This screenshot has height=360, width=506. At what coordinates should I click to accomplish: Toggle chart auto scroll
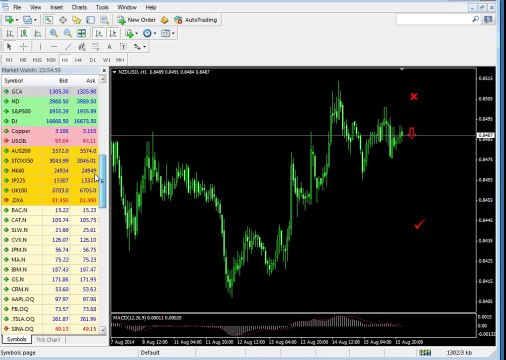click(99, 33)
